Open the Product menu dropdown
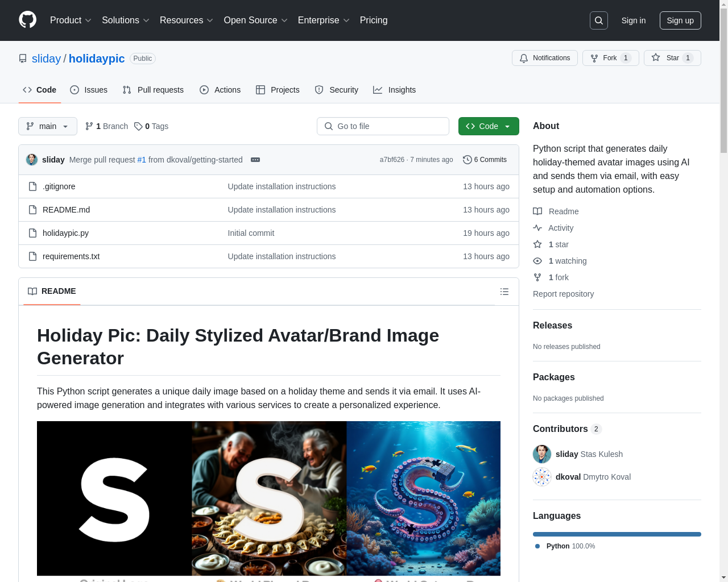728x582 pixels. click(71, 20)
